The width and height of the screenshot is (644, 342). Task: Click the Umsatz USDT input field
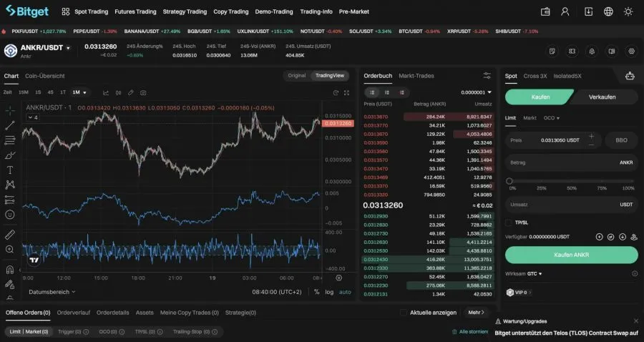pos(571,205)
